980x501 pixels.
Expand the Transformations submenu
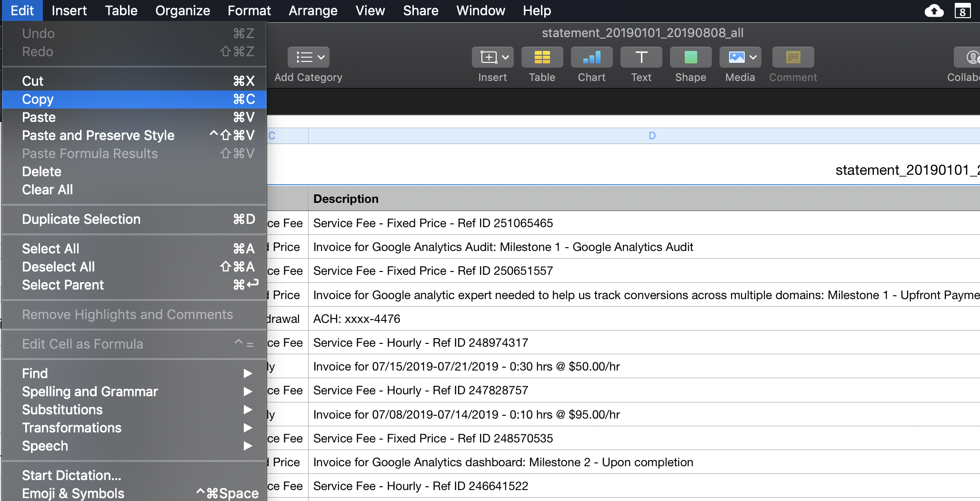(x=248, y=428)
